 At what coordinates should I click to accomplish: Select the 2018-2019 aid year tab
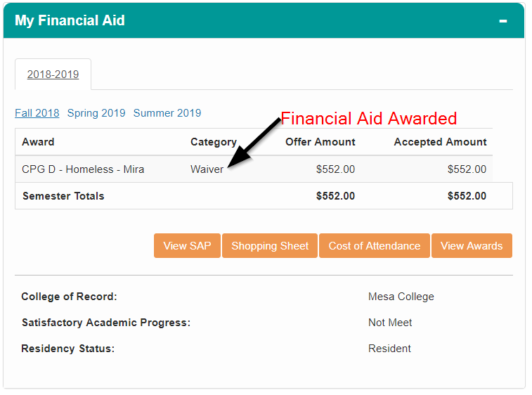[53, 75]
